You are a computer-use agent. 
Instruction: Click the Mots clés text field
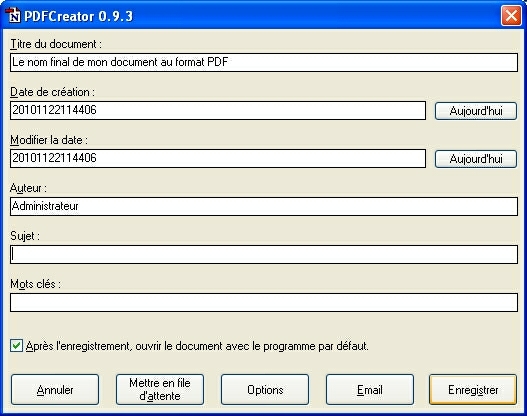pyautogui.click(x=264, y=302)
